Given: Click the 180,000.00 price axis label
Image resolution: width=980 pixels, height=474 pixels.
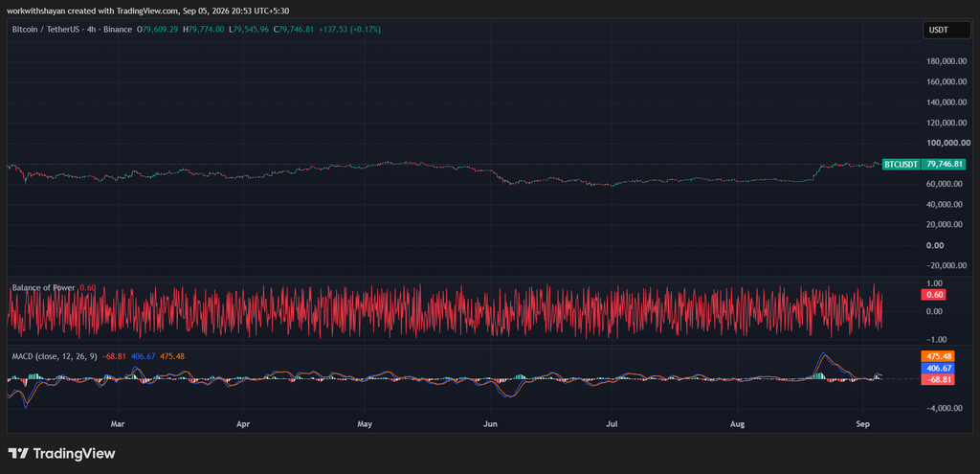Looking at the screenshot, I should coord(945,61).
